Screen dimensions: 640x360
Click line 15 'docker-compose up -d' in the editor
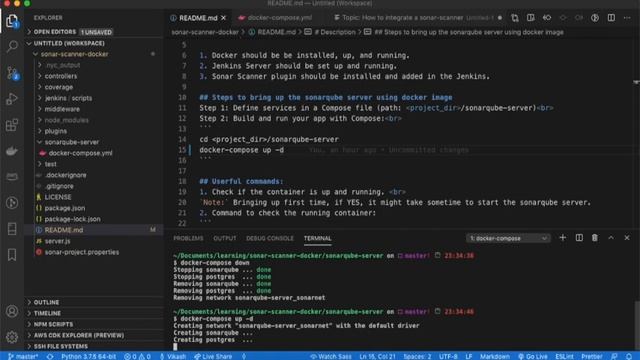tap(242, 150)
